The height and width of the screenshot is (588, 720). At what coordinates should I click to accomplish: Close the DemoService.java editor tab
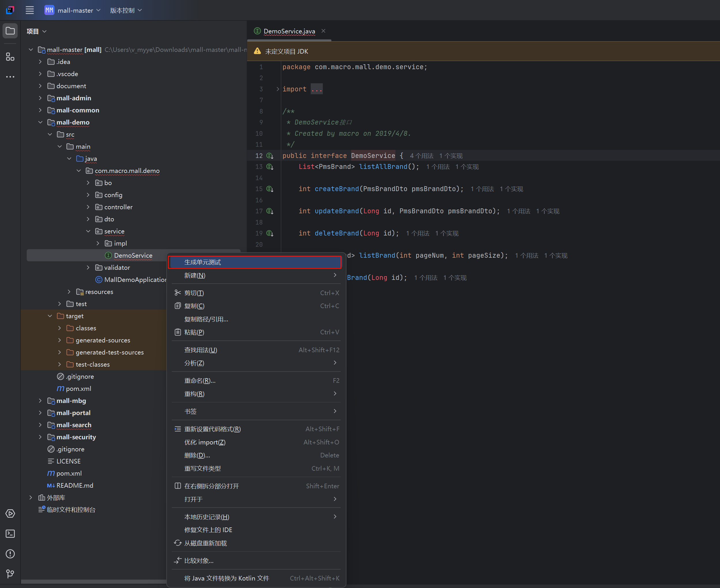point(323,31)
